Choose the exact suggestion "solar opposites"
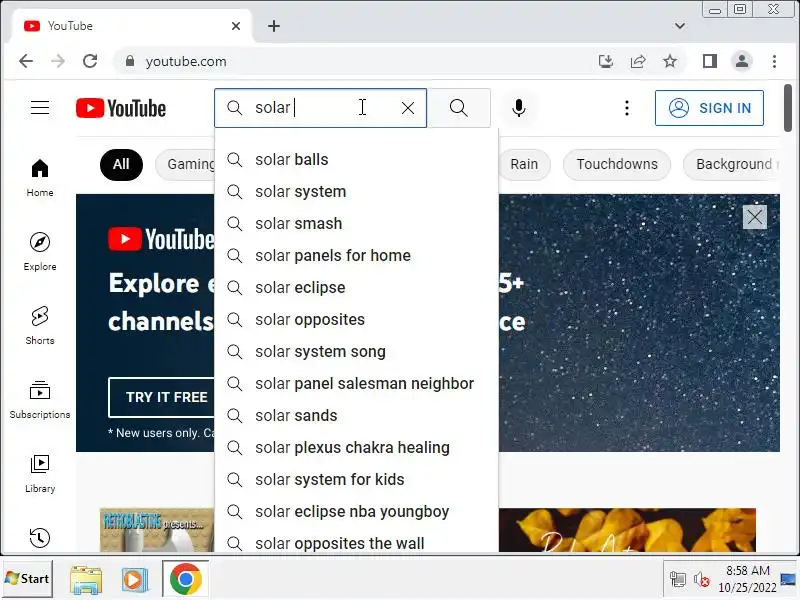Screen dimensions: 800x600 click(356, 320)
